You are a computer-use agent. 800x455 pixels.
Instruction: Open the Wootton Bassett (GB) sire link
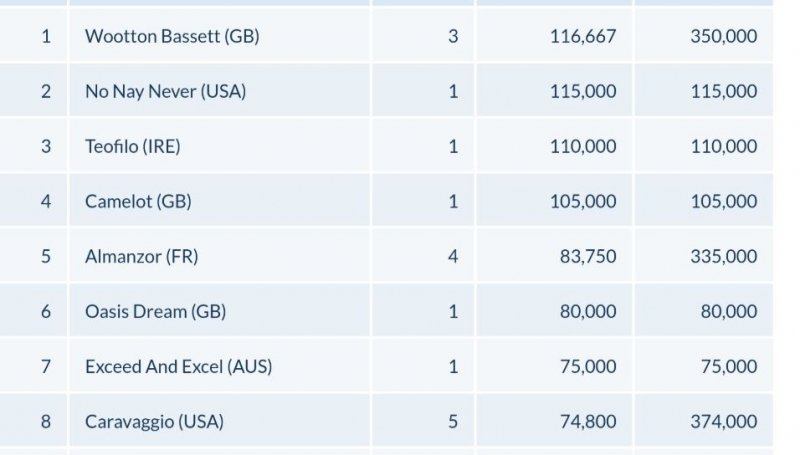click(x=173, y=37)
